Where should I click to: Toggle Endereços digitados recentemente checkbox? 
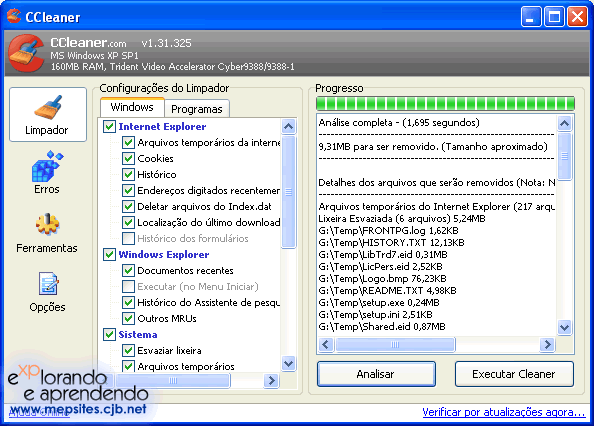128,190
